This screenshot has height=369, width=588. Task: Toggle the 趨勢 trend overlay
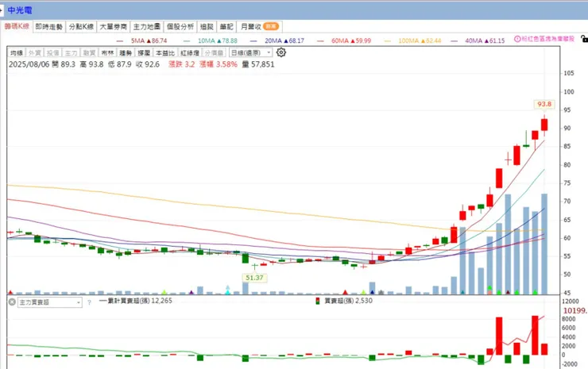coord(126,53)
